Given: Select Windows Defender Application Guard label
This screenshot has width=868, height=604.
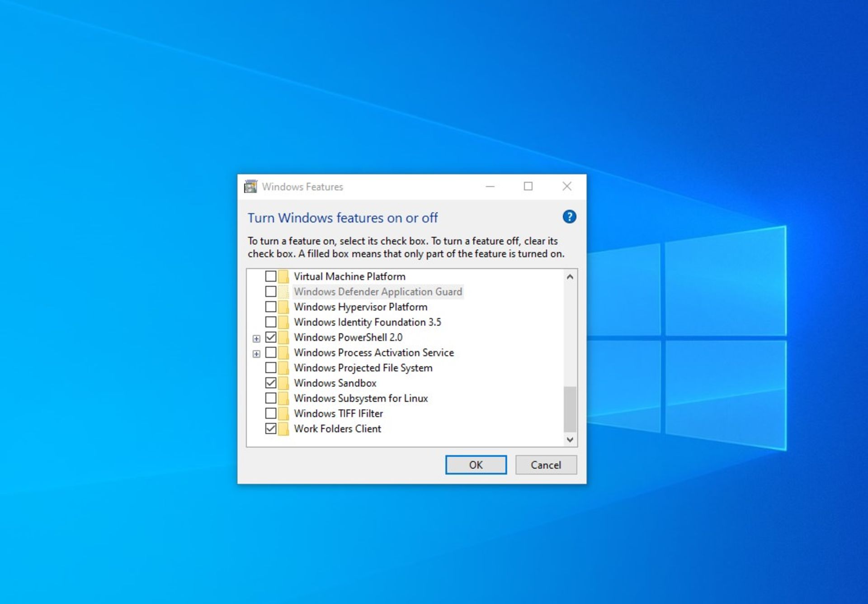Looking at the screenshot, I should tap(378, 291).
